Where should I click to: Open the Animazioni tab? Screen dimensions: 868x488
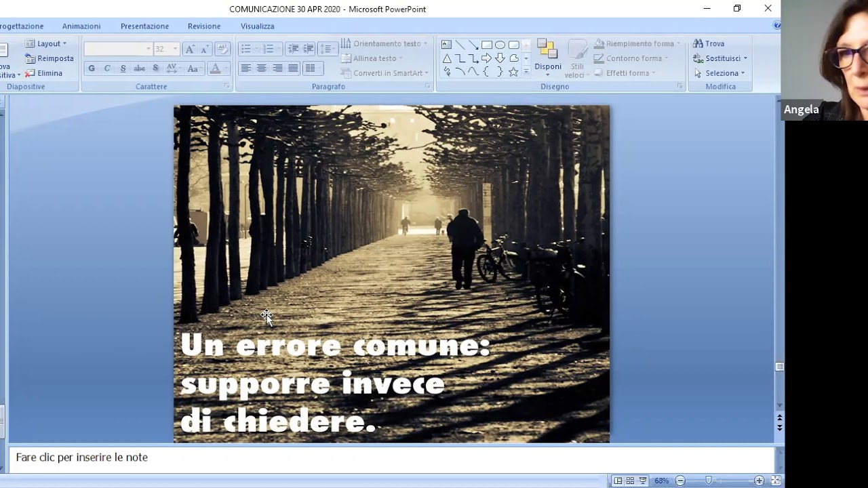pyautogui.click(x=81, y=26)
